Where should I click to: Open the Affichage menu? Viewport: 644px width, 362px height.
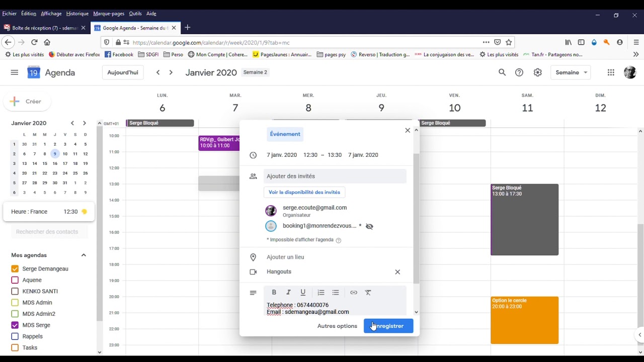click(x=51, y=14)
